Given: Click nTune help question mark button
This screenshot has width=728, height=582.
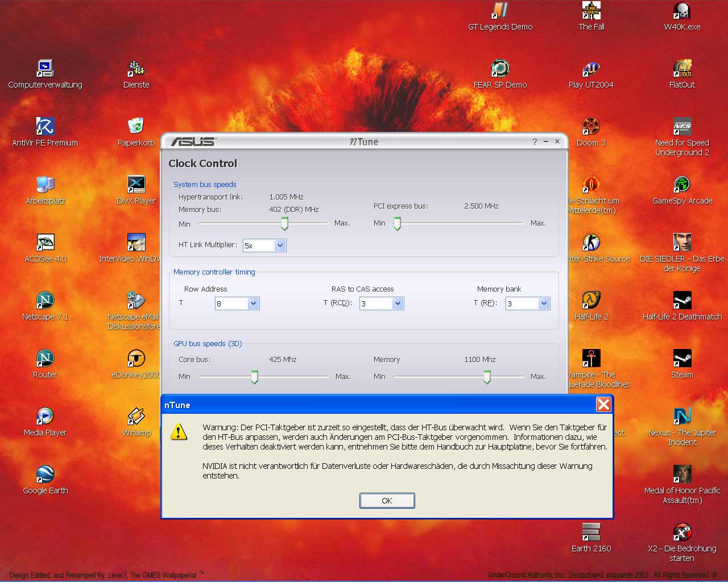Looking at the screenshot, I should [x=535, y=142].
